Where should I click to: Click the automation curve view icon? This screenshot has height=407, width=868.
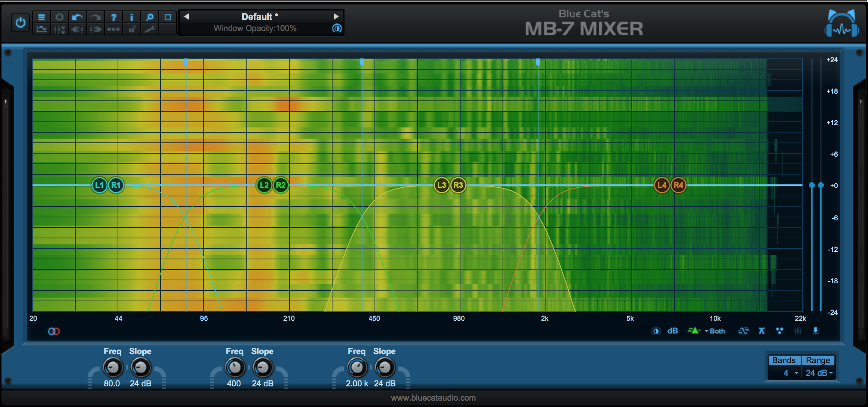pyautogui.click(x=42, y=29)
